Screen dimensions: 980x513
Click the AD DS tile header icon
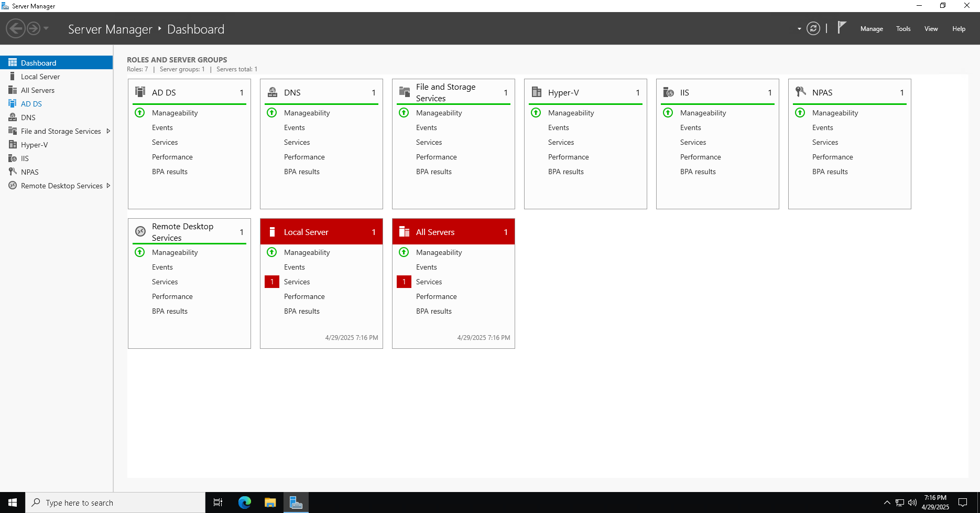pos(140,92)
